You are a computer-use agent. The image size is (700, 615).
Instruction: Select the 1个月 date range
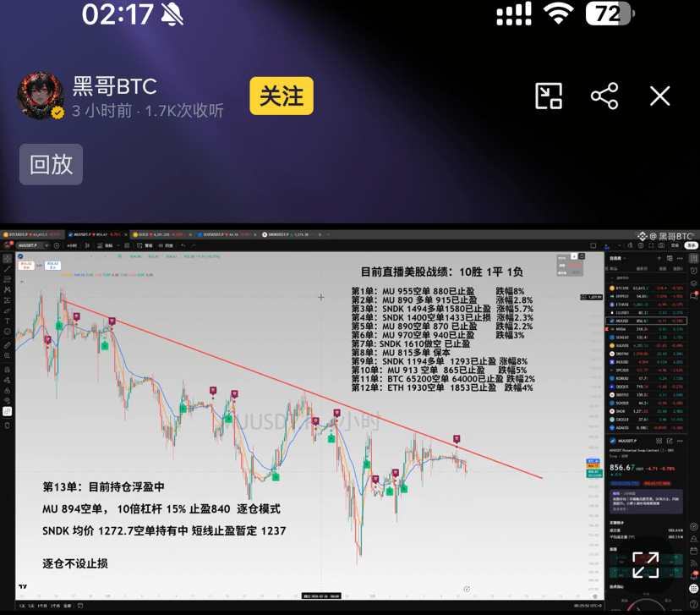(42, 606)
